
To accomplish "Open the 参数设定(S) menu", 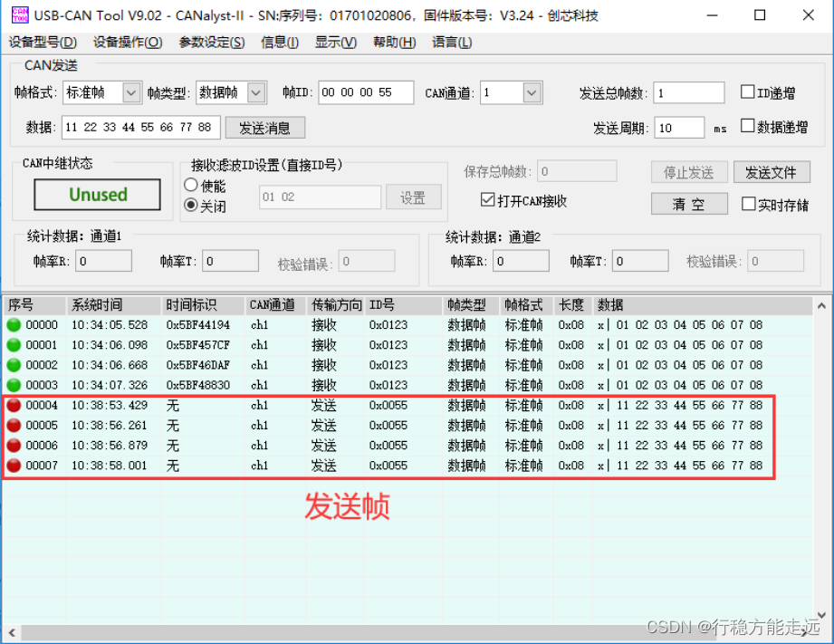I will (x=212, y=42).
